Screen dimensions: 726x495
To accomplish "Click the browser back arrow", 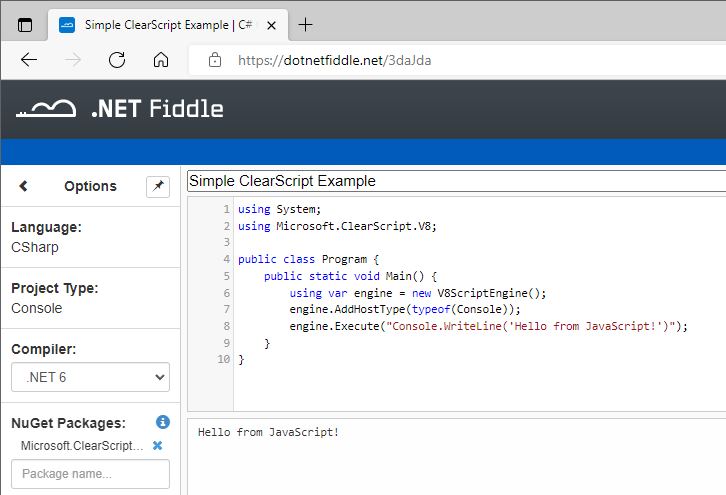I will click(x=29, y=60).
